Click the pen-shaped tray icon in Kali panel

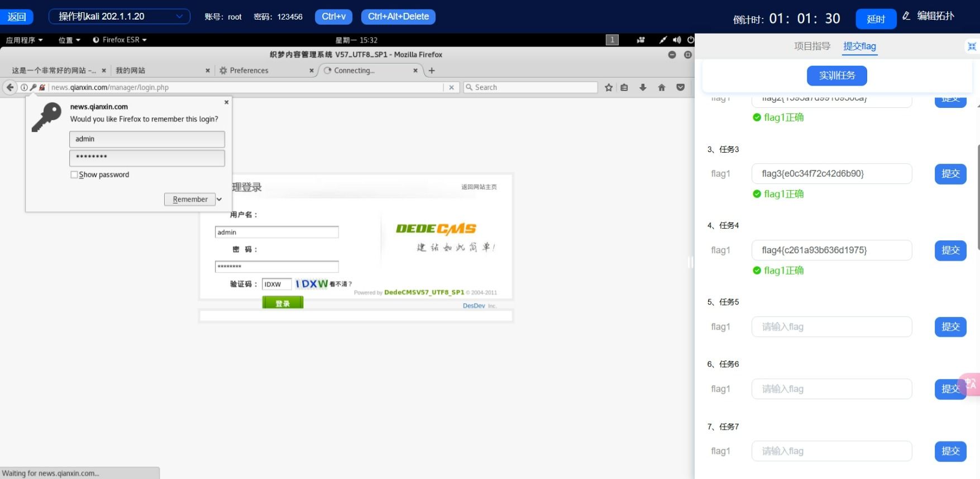coord(662,40)
